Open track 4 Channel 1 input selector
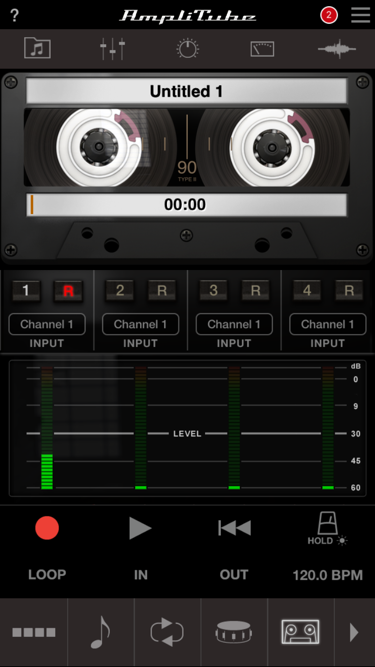This screenshot has height=667, width=375. click(328, 325)
